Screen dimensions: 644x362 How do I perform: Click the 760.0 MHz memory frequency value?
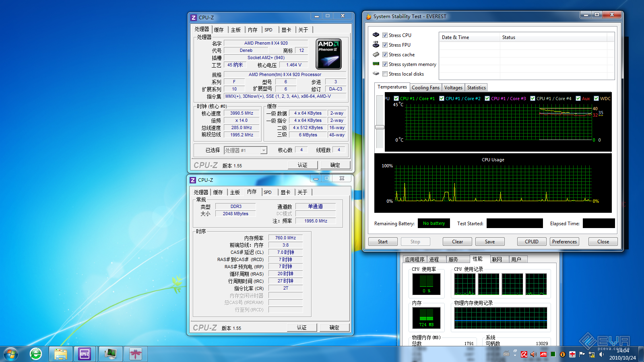pos(285,238)
